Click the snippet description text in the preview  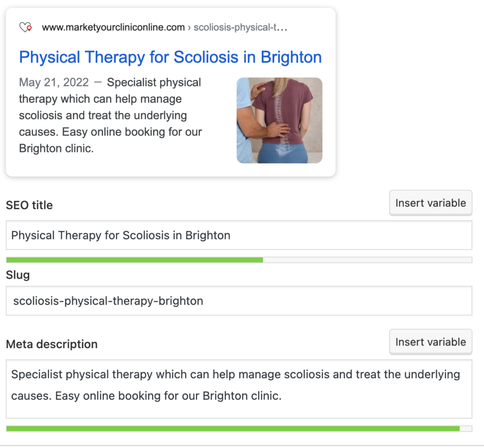[x=110, y=115]
